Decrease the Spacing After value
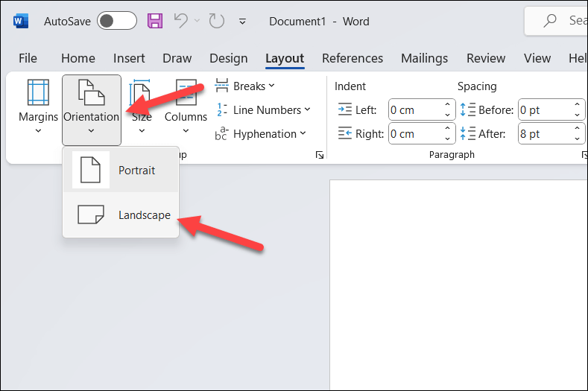Image resolution: width=588 pixels, height=391 pixels. [577, 139]
